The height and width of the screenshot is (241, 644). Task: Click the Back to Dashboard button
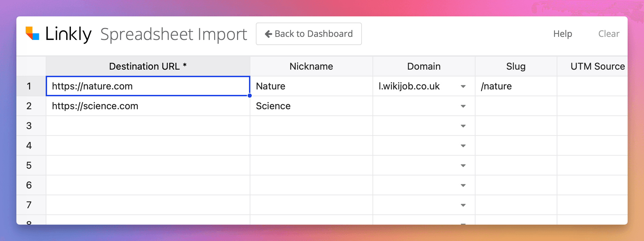click(x=309, y=34)
